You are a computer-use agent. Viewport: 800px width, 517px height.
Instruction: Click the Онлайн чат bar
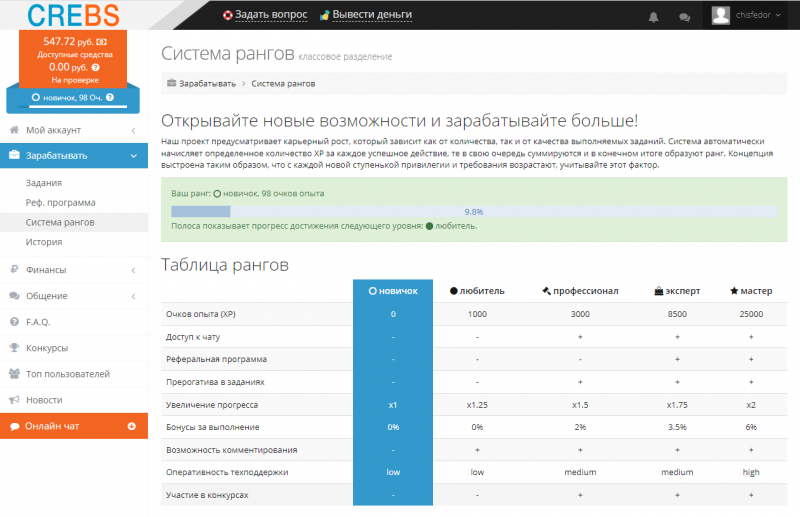(74, 426)
